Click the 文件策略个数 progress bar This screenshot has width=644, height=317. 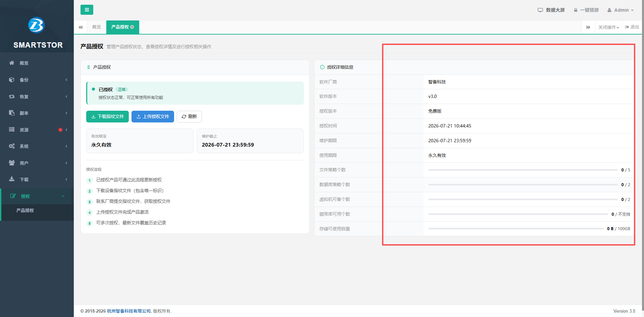(x=523, y=170)
